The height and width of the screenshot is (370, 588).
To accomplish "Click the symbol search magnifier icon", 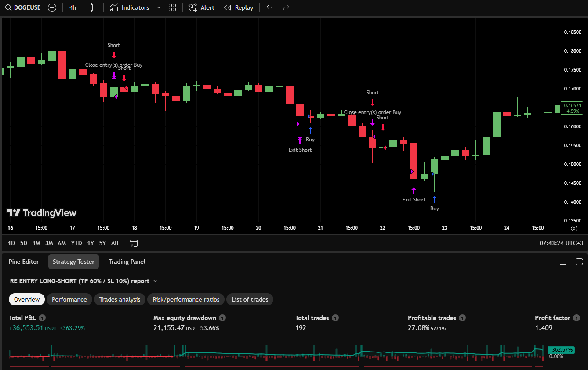I will (8, 7).
